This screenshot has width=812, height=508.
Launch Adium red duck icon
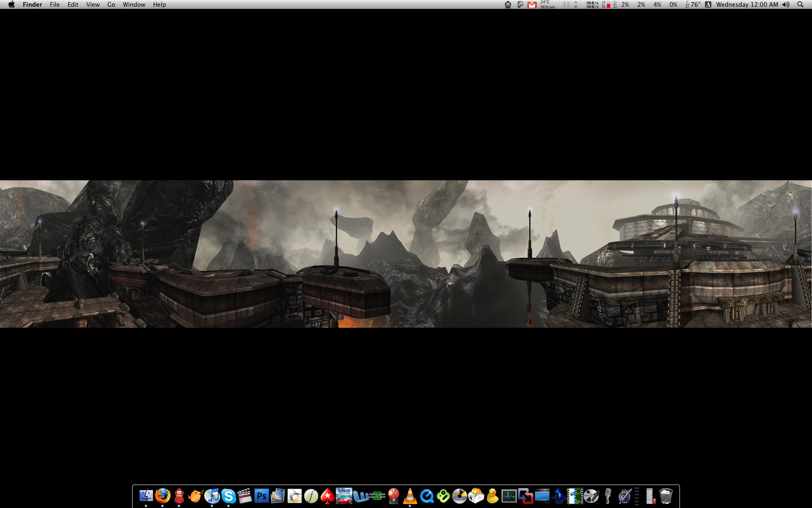[179, 496]
